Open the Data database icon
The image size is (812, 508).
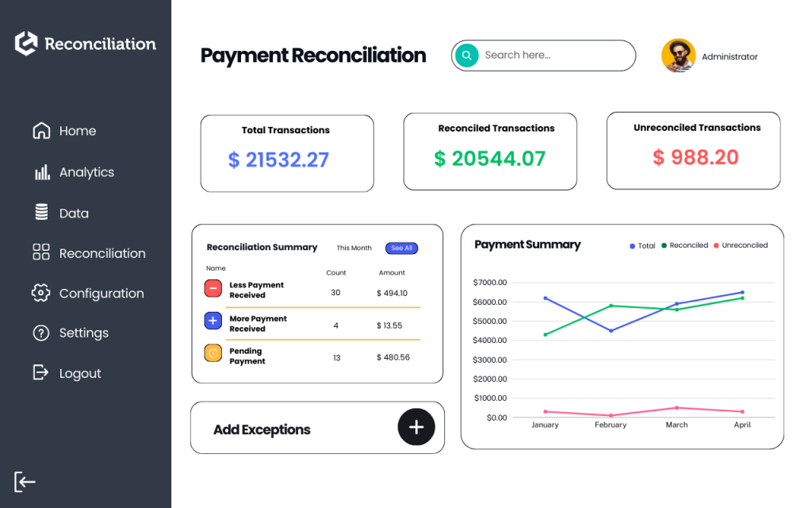(40, 212)
